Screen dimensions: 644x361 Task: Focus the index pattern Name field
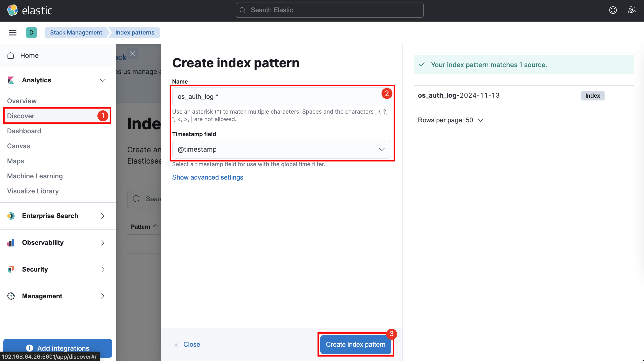(281, 96)
